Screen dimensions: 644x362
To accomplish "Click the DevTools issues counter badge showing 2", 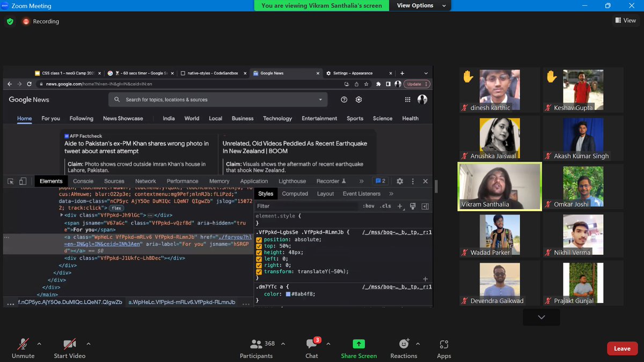I will coord(380,181).
